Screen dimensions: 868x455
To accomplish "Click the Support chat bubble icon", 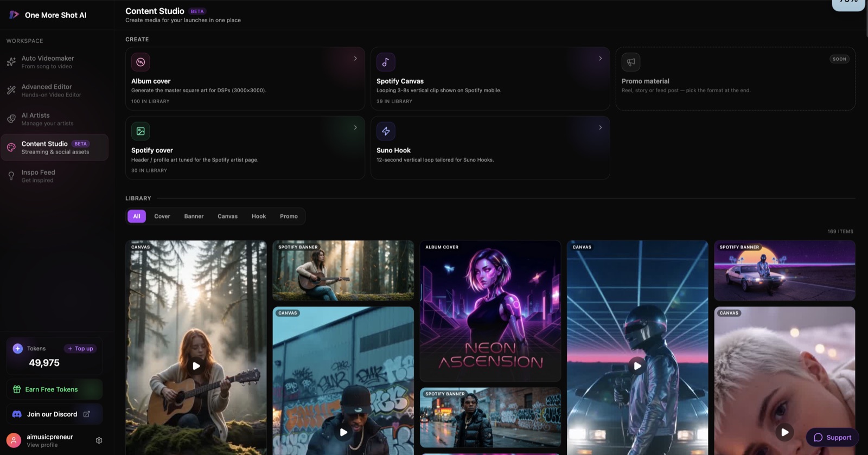I will 818,438.
